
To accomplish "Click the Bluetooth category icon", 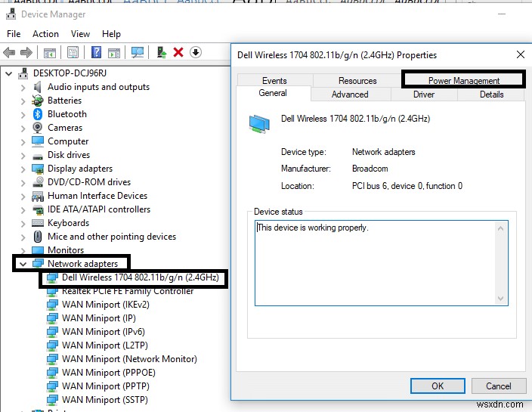I will [x=38, y=114].
